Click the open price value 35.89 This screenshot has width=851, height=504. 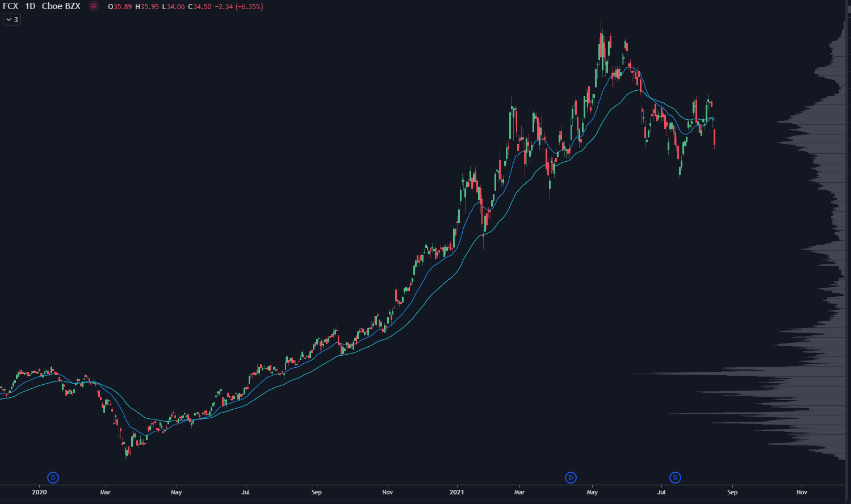coord(123,7)
